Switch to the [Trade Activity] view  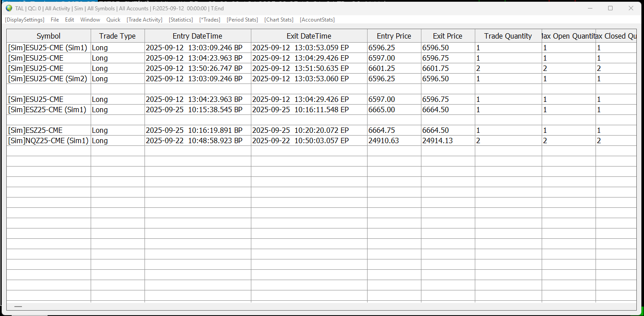[x=145, y=20]
